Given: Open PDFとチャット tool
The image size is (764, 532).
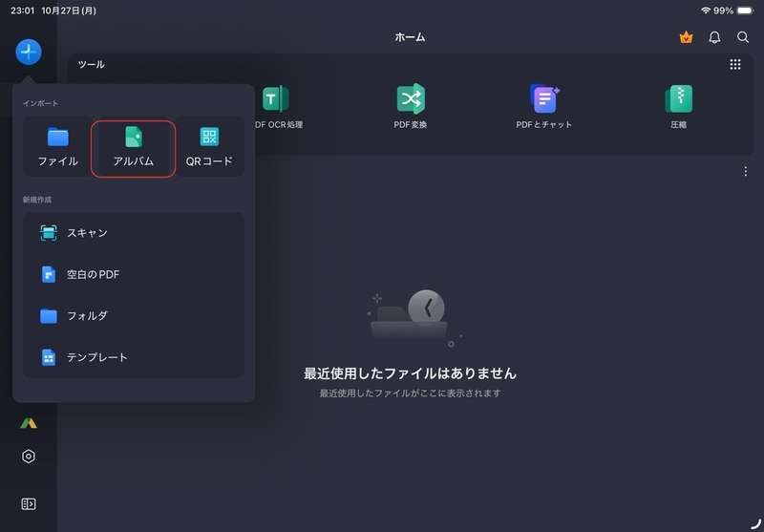Looking at the screenshot, I should point(543,107).
